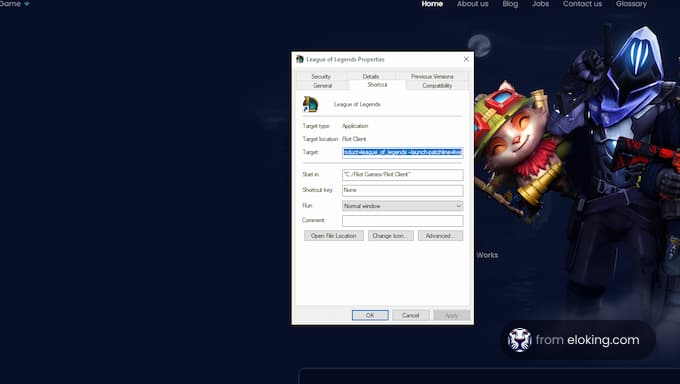Open the Security tab
Viewport: 680px width, 384px height.
click(321, 76)
